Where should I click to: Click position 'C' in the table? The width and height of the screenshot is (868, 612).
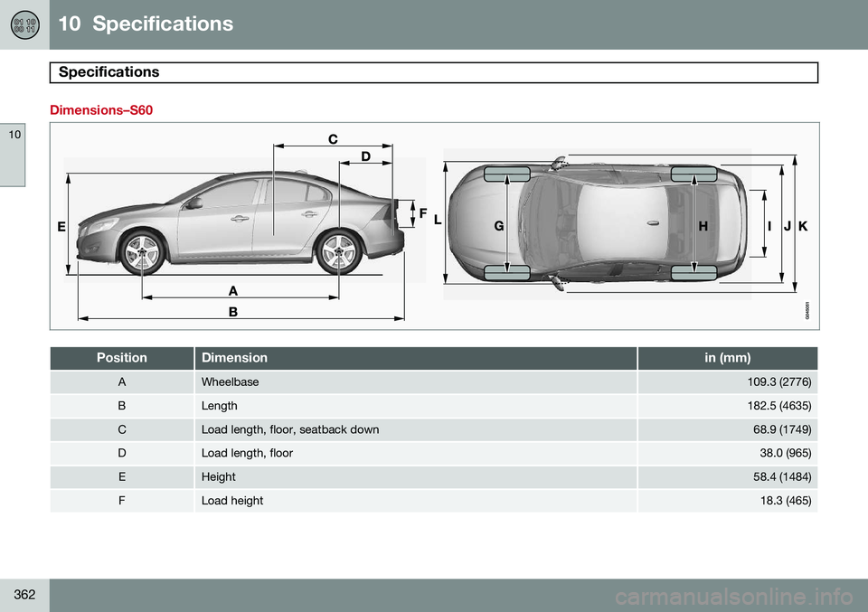point(122,430)
